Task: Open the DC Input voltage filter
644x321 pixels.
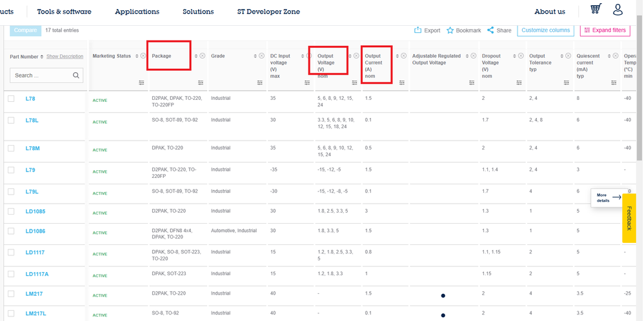Action: [307, 83]
